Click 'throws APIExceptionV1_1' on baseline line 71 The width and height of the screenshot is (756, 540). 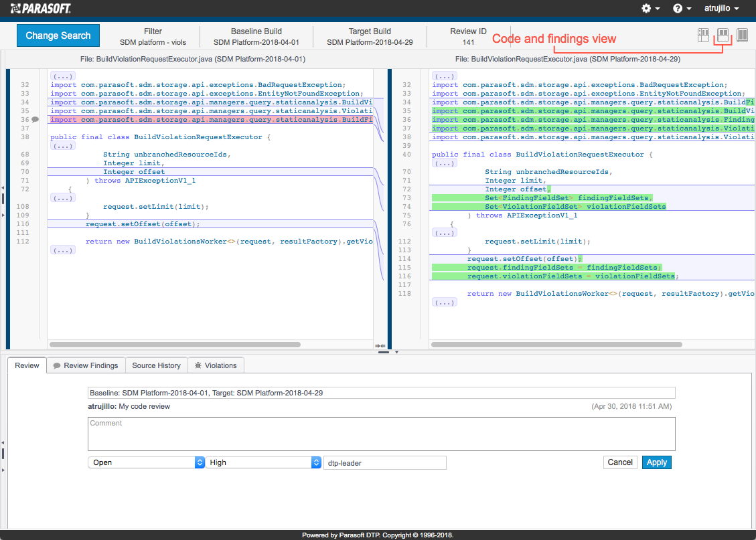[x=145, y=181]
